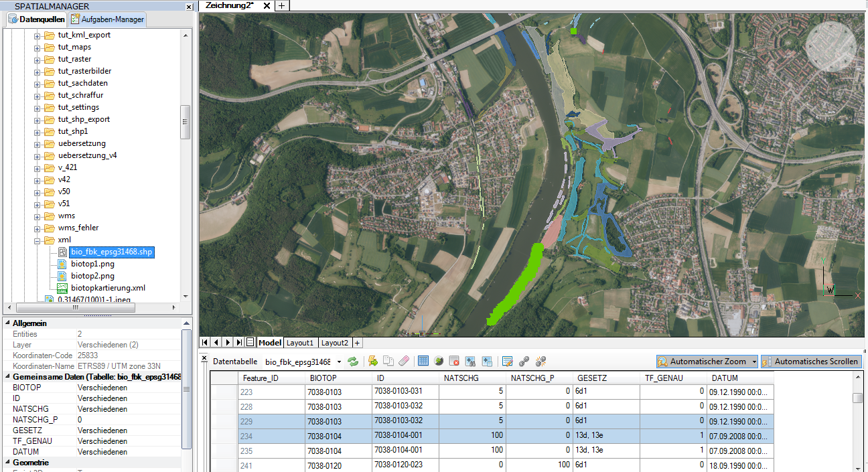Select the copy rows icon

(388, 361)
